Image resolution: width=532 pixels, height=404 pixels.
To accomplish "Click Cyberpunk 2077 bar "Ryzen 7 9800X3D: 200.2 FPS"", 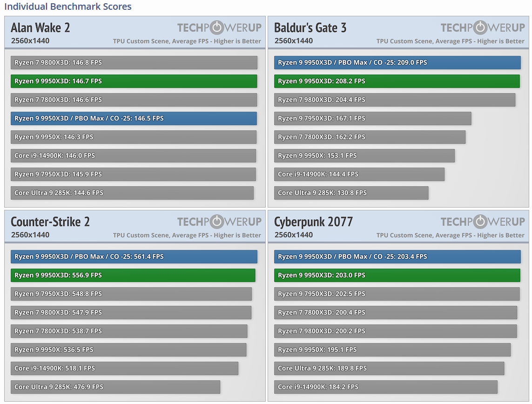I will tap(396, 331).
